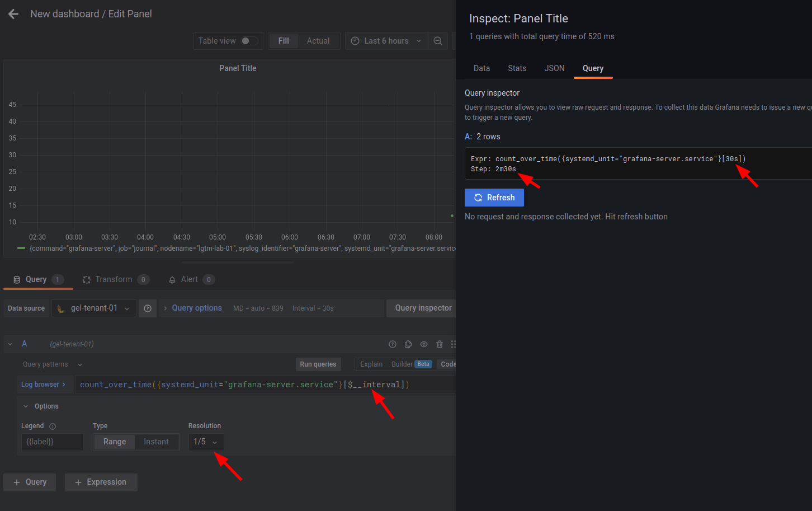Viewport: 812px width, 511px height.
Task: Hide query A with eye icon
Action: (x=423, y=344)
